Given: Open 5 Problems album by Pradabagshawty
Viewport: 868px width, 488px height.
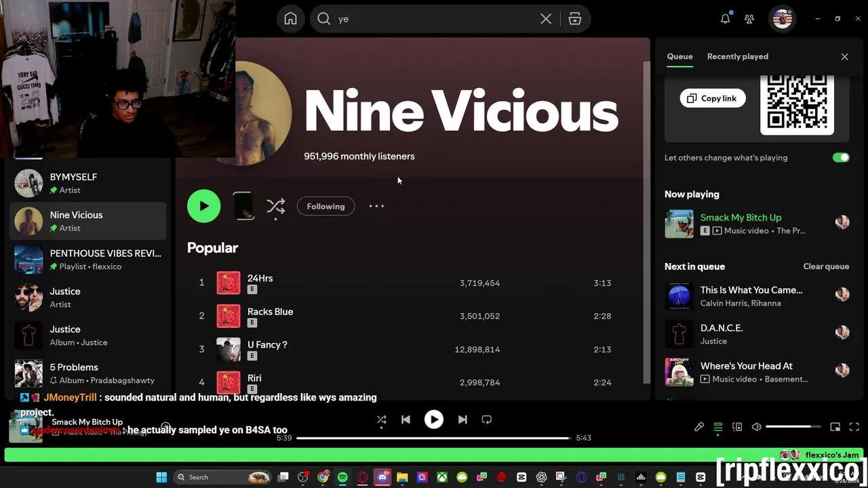Looking at the screenshot, I should [87, 373].
